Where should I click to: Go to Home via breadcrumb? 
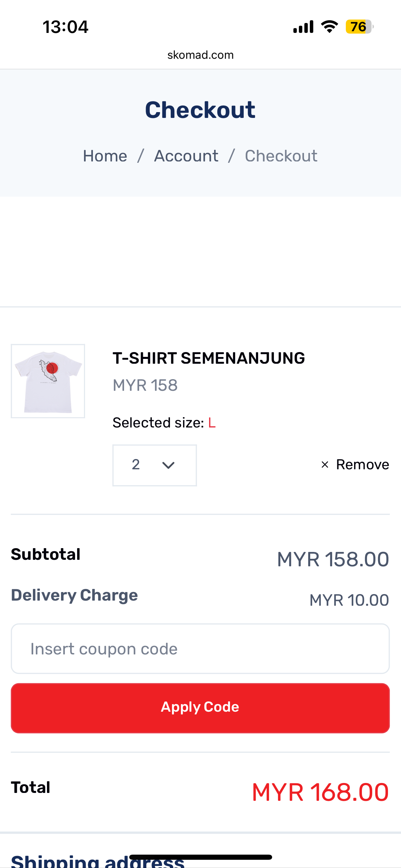(105, 156)
